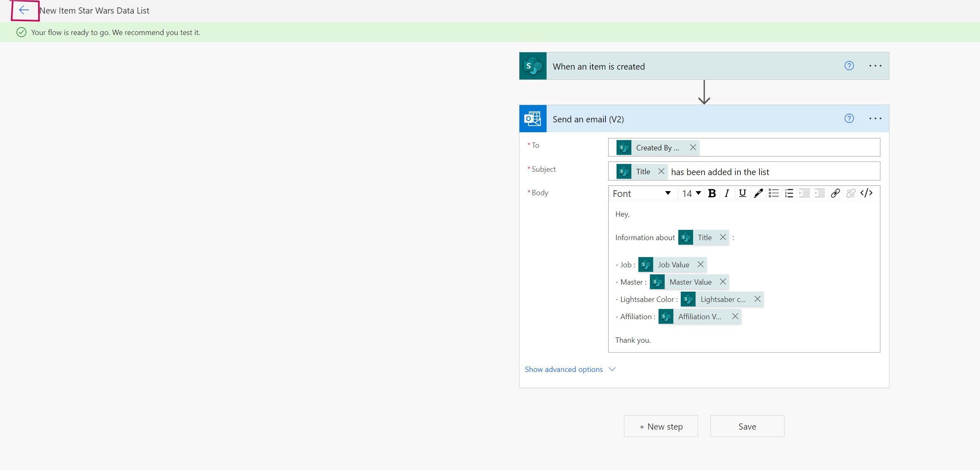Toggle italic formatting in body editor
Screen dimensions: 980x470
tap(727, 193)
